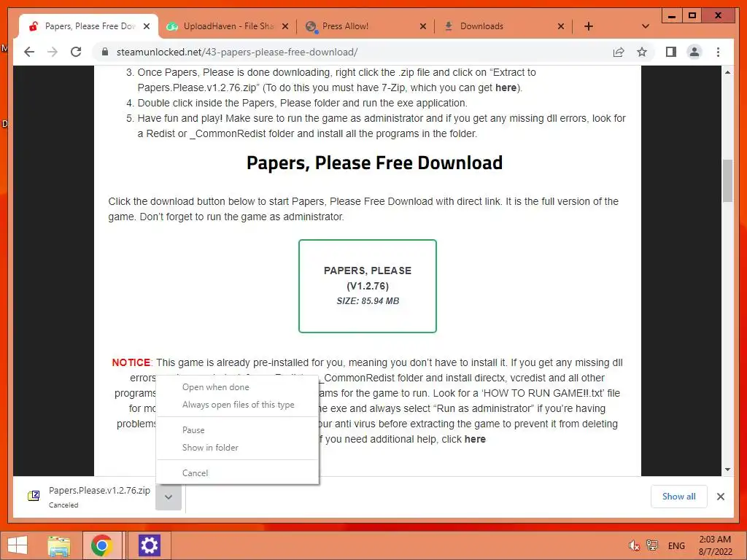Choose Cancel from the download menu
This screenshot has width=747, height=560.
click(x=237, y=472)
